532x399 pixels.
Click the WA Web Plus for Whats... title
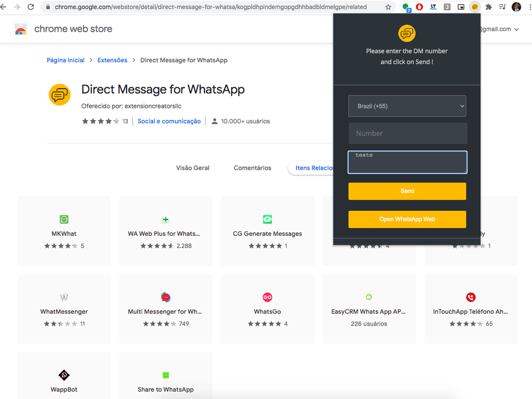coord(164,234)
